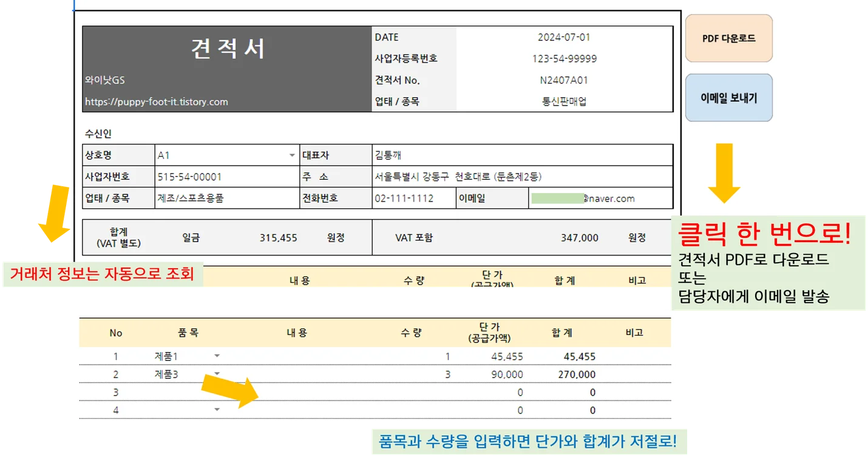Viewport: 868px width, 460px height.
Task: Select row number 3 in No column
Action: [116, 392]
